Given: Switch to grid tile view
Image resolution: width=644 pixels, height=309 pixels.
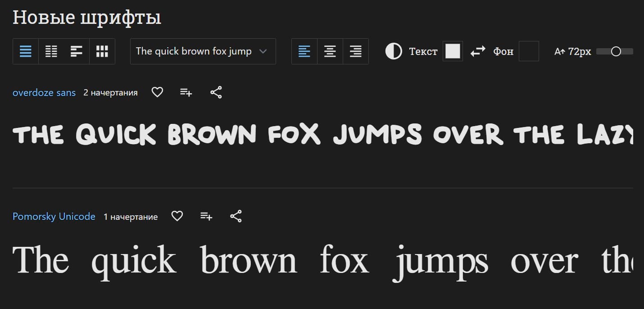Looking at the screenshot, I should pyautogui.click(x=102, y=51).
